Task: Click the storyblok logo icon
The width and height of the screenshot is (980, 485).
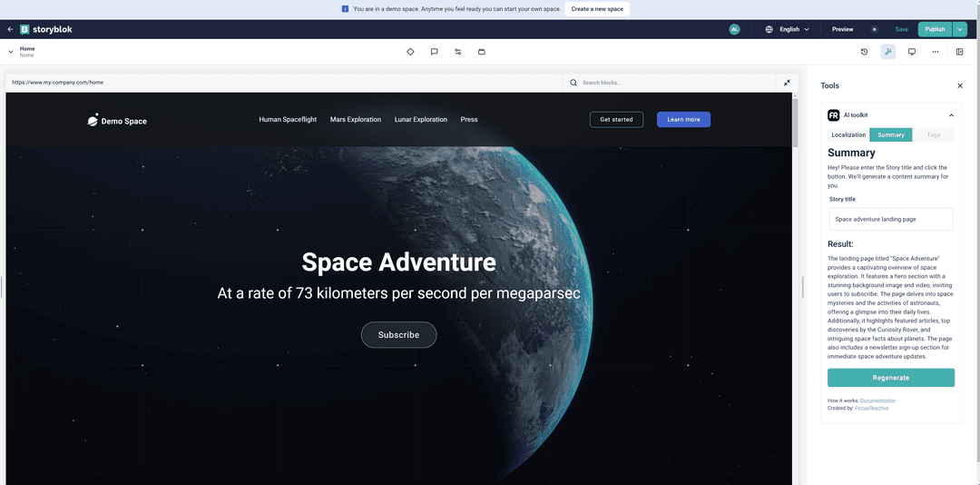Action: pyautogui.click(x=25, y=29)
